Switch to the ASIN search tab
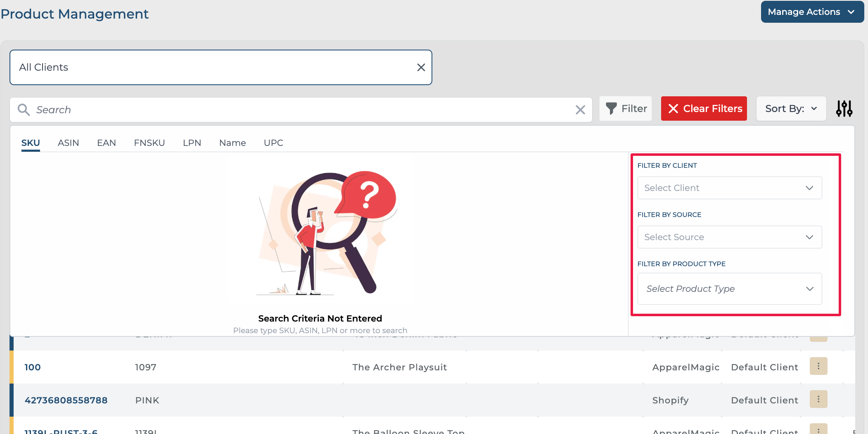The height and width of the screenshot is (434, 868). click(x=68, y=143)
